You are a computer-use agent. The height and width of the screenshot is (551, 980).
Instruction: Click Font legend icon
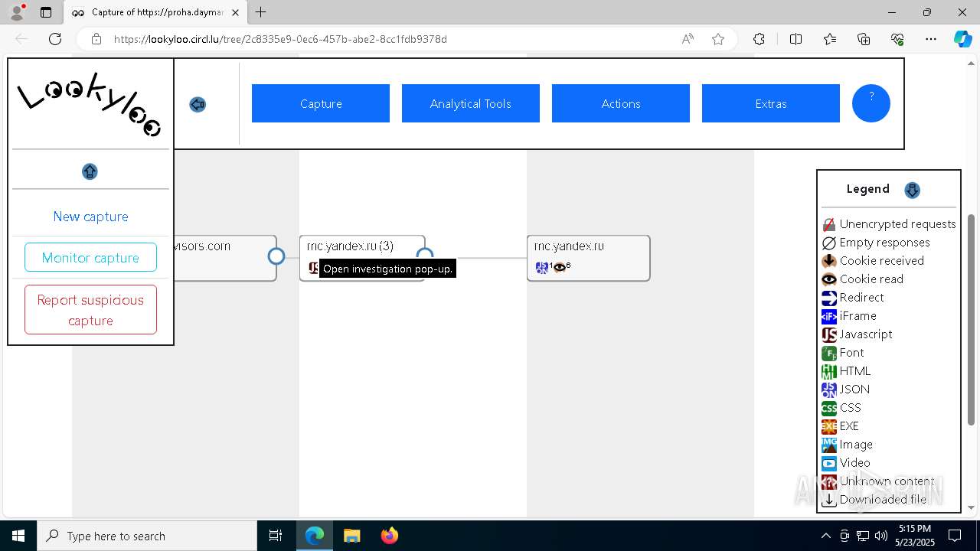pos(829,353)
